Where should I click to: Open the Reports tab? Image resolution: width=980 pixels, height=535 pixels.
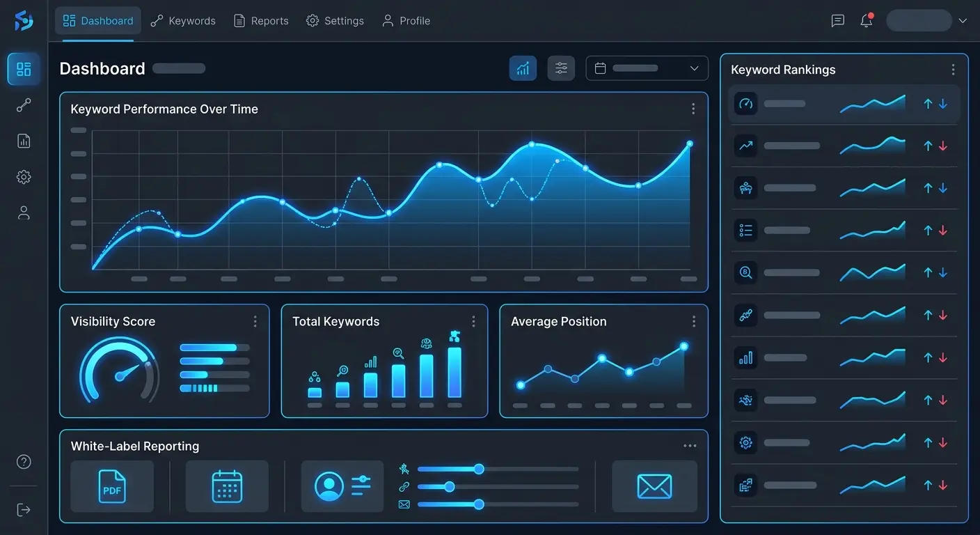point(261,21)
